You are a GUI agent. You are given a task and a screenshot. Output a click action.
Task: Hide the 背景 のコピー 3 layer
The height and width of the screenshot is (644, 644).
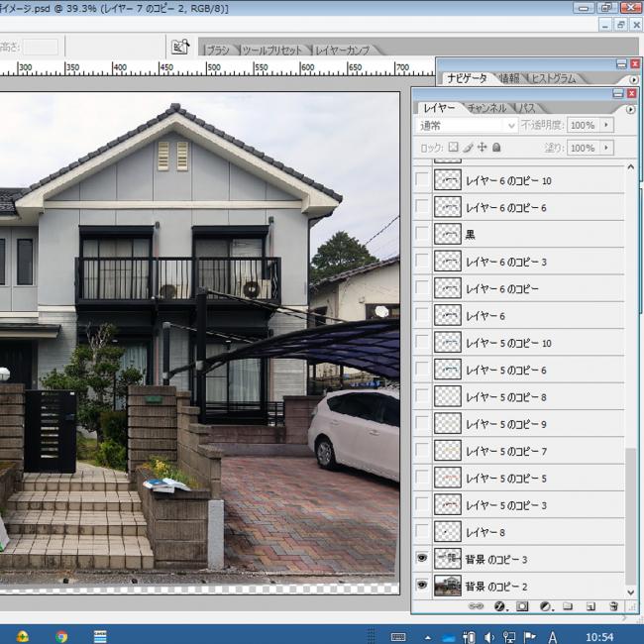click(423, 559)
